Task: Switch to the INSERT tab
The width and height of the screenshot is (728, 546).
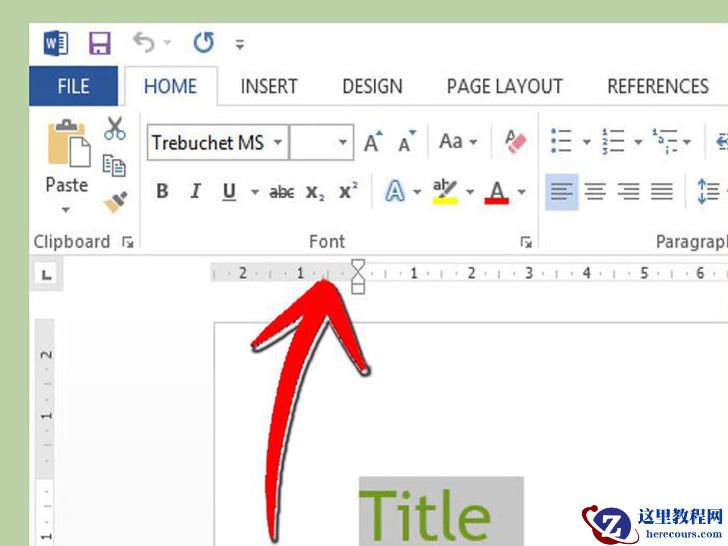Action: (269, 86)
